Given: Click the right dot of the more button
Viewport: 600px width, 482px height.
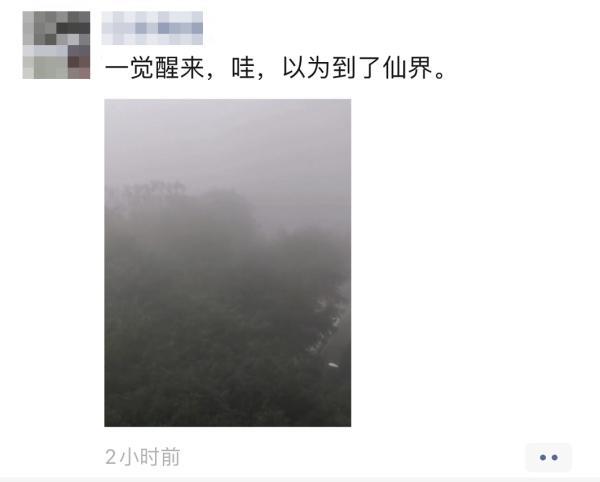Looking at the screenshot, I should (555, 458).
